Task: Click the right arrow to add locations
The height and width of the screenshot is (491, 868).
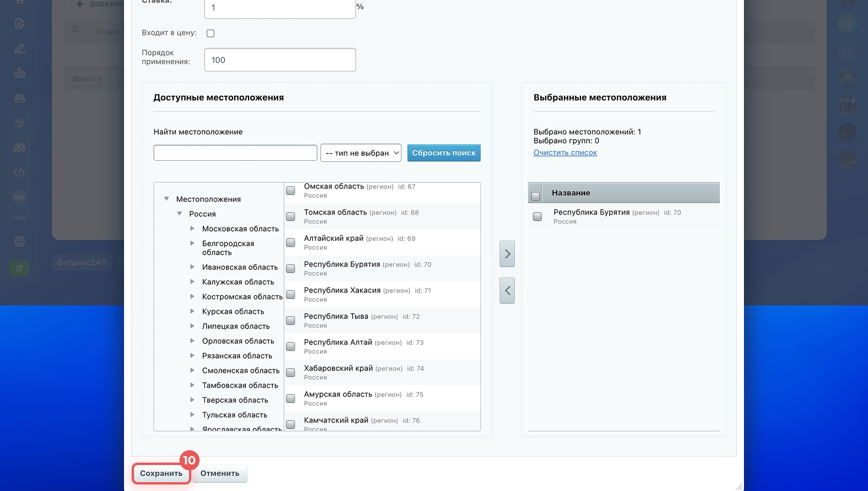Action: (x=507, y=254)
